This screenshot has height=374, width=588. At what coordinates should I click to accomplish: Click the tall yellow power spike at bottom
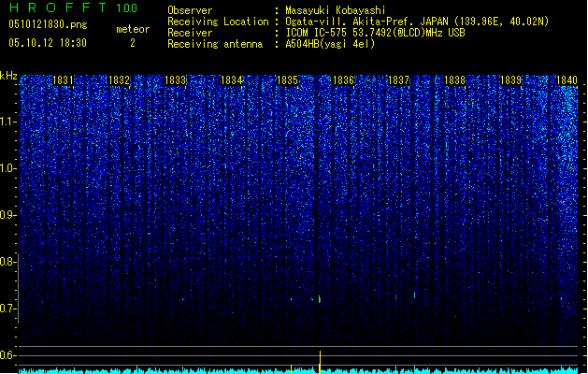point(320,362)
